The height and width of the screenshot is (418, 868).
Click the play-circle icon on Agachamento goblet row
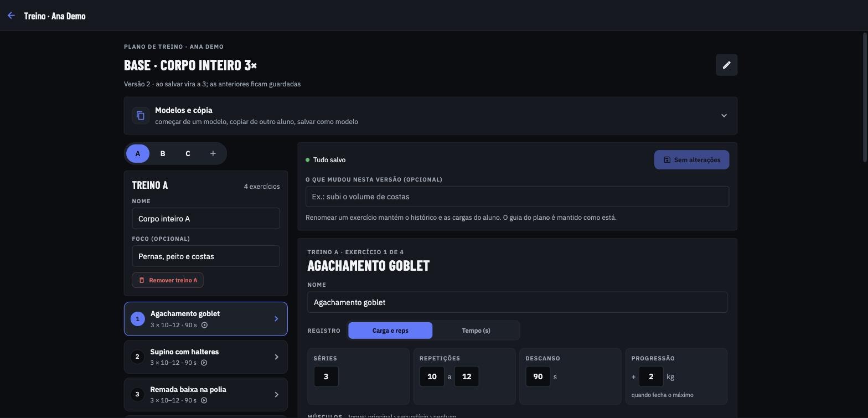[x=204, y=325]
